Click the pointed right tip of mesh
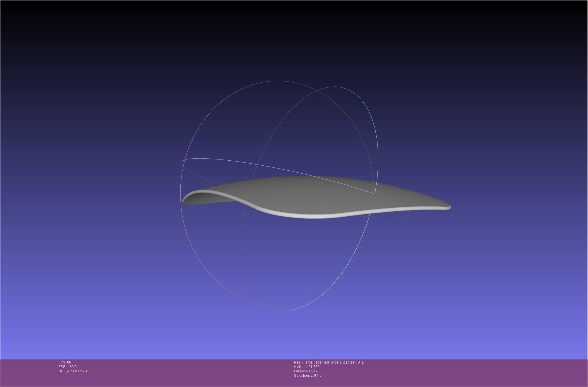This screenshot has width=588, height=387. point(449,207)
